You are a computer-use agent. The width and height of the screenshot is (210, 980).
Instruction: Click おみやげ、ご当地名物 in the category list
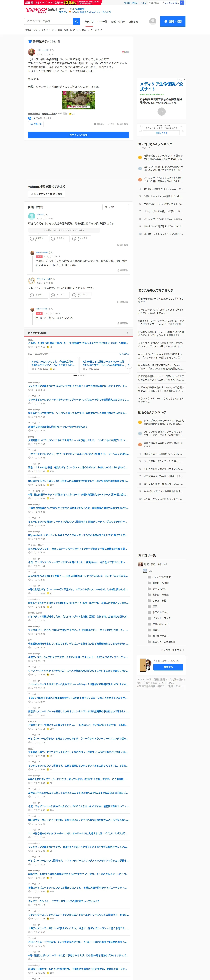[164, 642]
